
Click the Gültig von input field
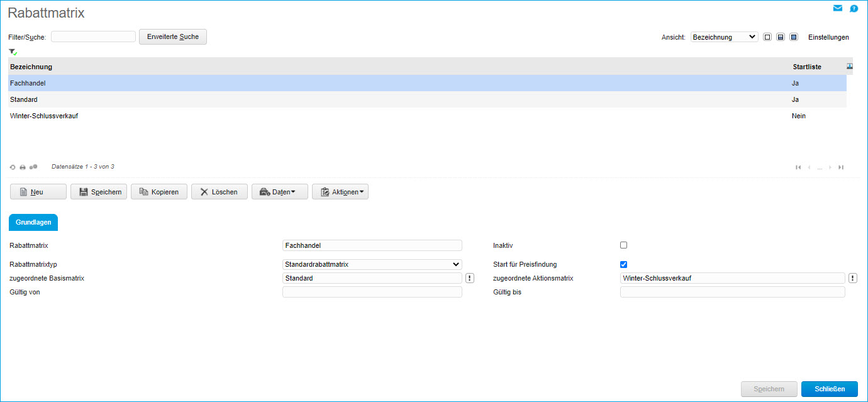[372, 292]
